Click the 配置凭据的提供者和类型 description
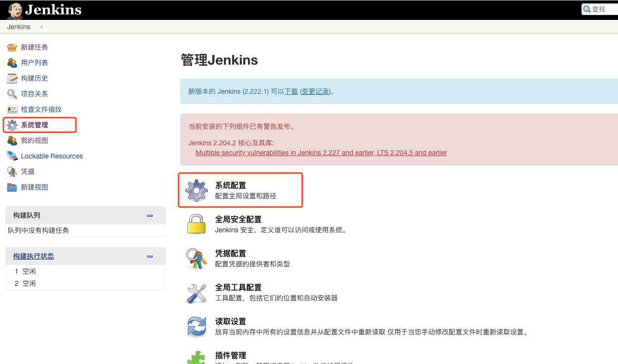Image resolution: width=618 pixels, height=364 pixels. click(x=253, y=264)
